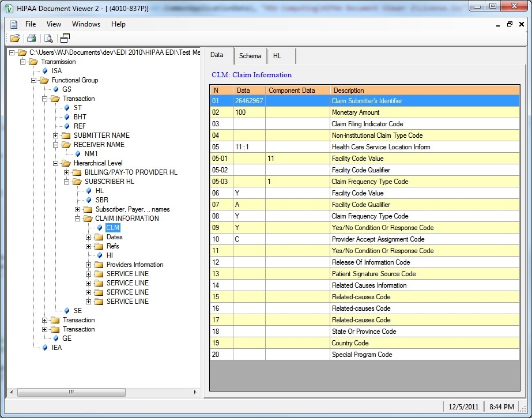532x418 pixels.
Task: Expand the SUBMITTER NAME folder
Action: pos(56,135)
